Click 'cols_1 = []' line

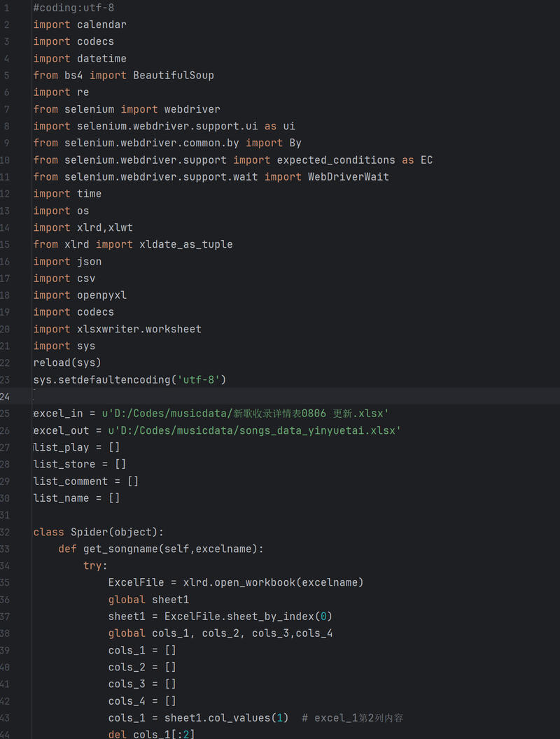pos(142,650)
